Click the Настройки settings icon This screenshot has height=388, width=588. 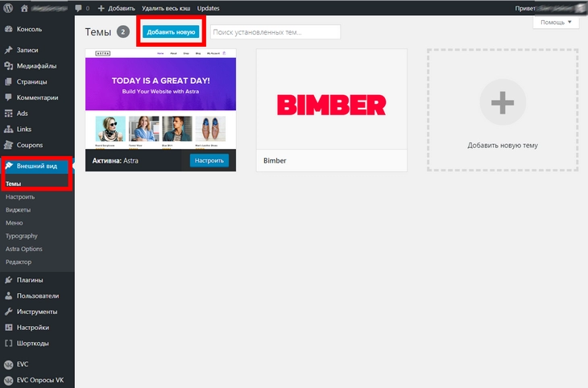tap(9, 328)
